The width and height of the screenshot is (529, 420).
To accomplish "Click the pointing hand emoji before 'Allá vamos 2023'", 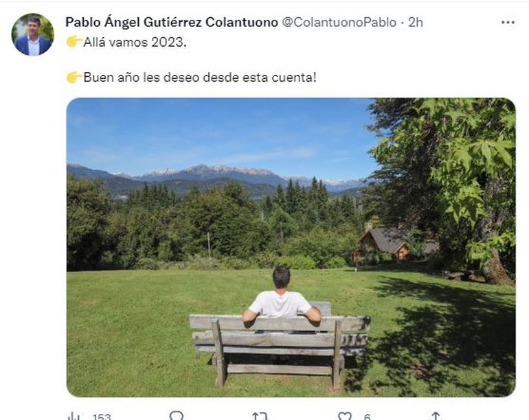I will coord(74,42).
